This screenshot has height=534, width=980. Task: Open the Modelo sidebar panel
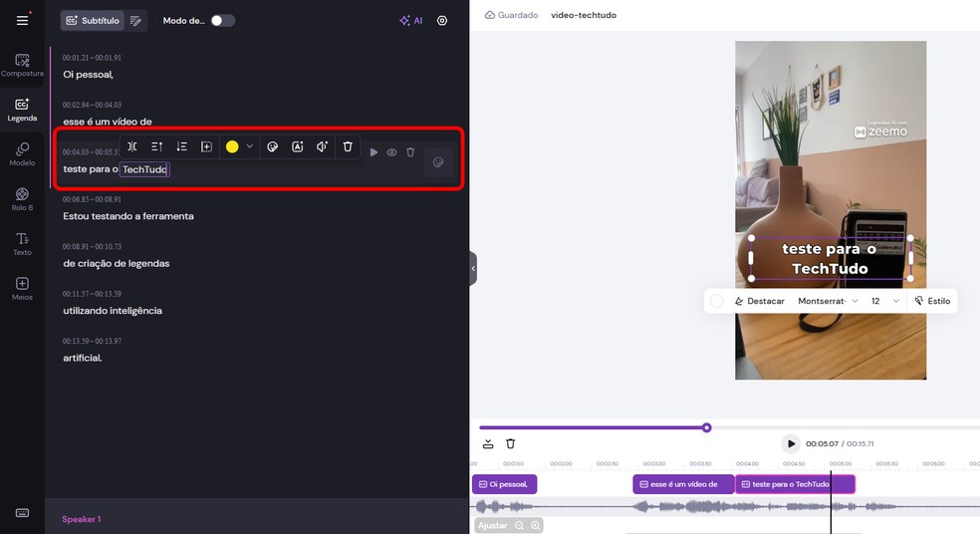coord(22,154)
